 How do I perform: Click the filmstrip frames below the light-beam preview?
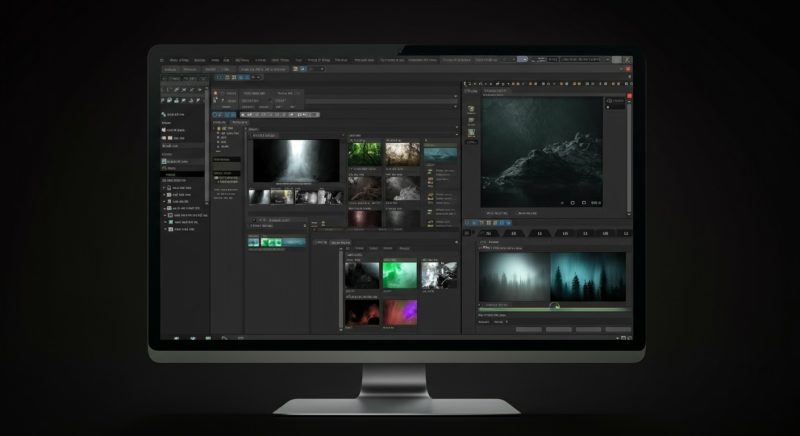tap(296, 197)
